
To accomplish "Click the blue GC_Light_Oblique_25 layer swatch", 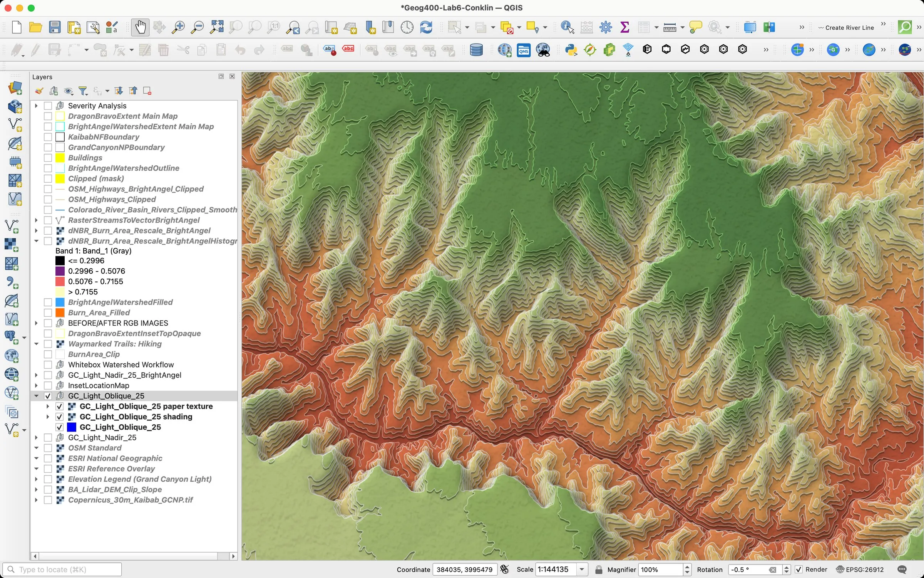I will [x=72, y=427].
